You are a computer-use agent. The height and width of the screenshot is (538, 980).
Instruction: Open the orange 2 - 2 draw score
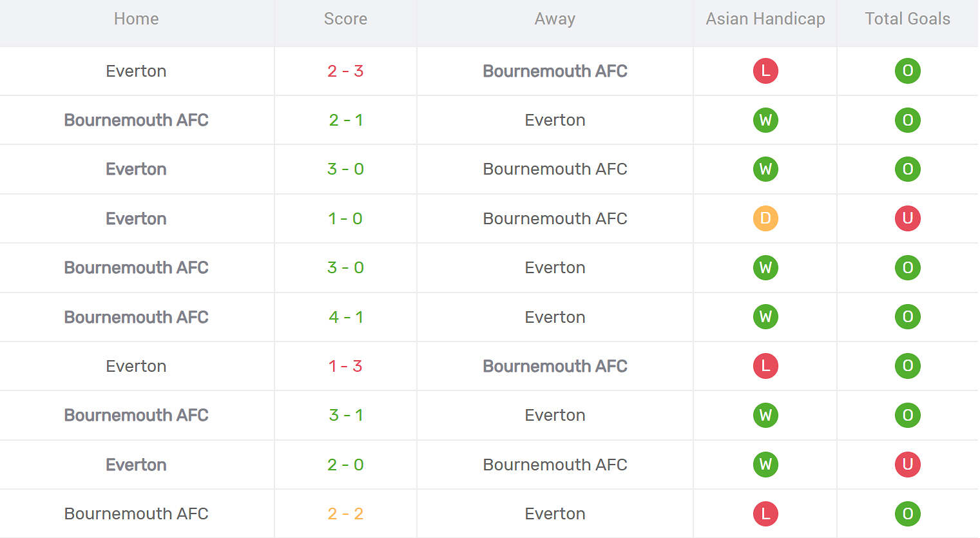tap(345, 514)
